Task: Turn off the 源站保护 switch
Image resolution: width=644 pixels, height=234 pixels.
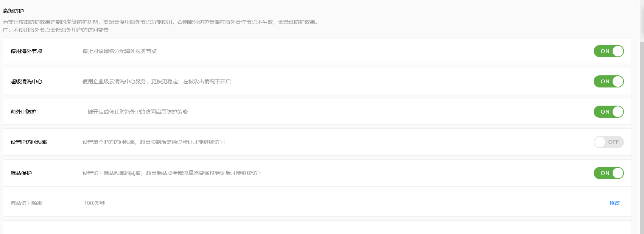Action: (608, 173)
